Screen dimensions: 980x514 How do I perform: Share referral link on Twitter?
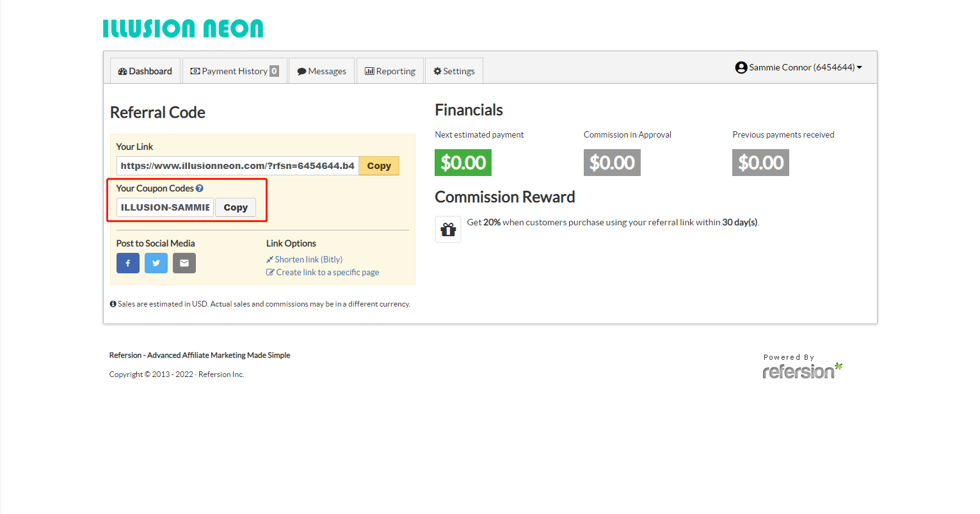[156, 263]
